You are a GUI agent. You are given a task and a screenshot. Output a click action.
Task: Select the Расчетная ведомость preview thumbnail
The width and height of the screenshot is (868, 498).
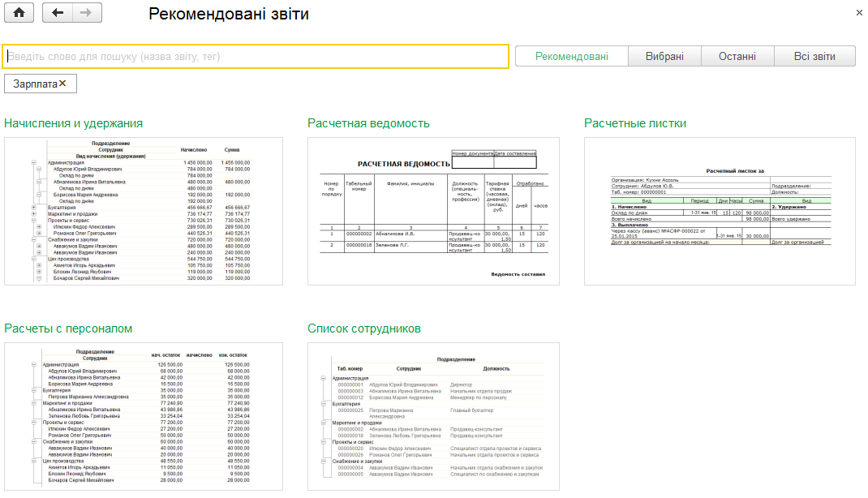pos(433,212)
